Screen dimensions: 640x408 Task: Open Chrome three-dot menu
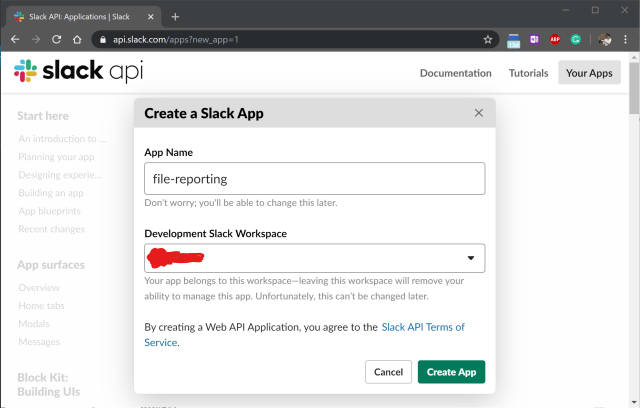[x=625, y=40]
